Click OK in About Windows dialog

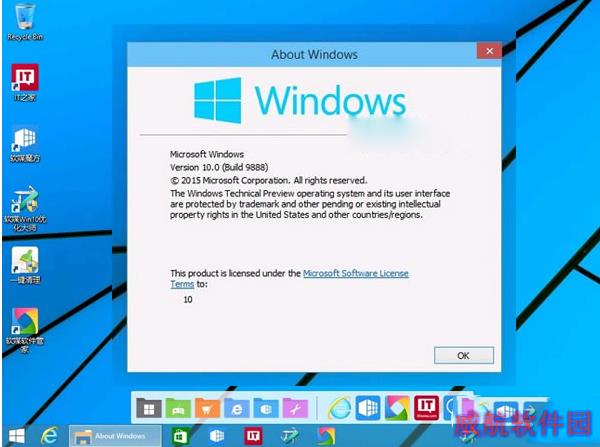464,356
